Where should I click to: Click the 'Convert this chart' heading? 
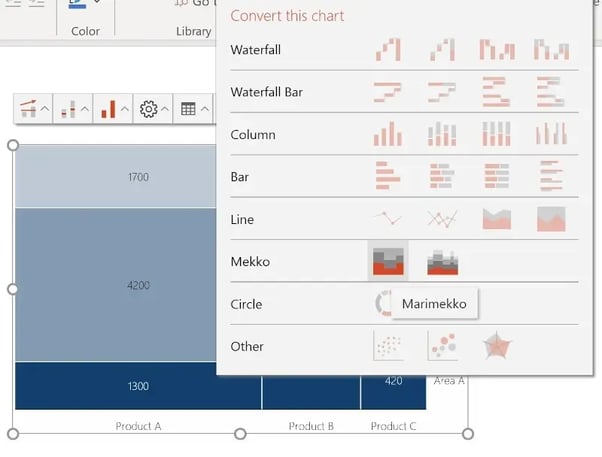point(287,16)
